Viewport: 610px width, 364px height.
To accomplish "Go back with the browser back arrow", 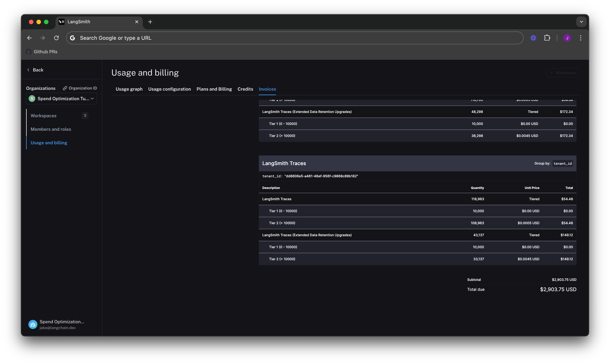I will coord(29,38).
